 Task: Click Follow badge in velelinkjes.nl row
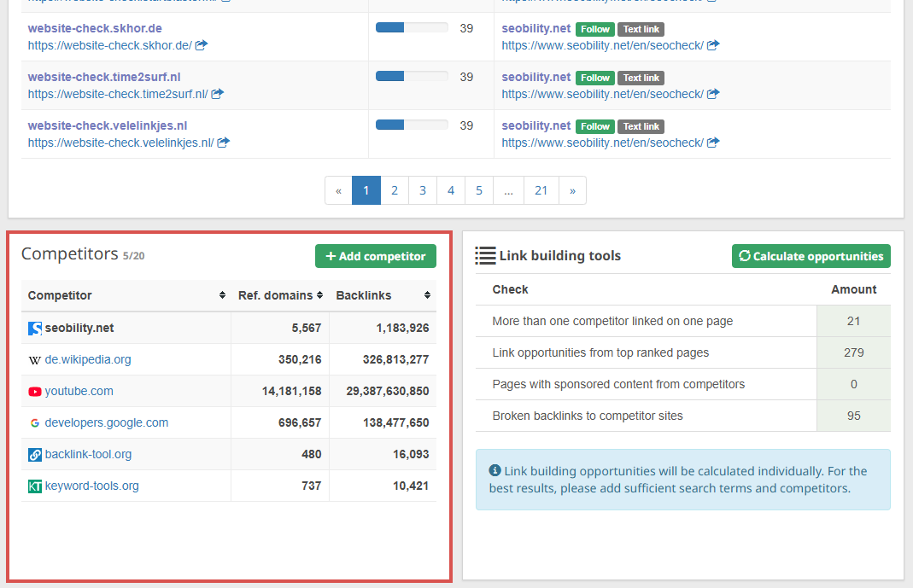(x=595, y=126)
